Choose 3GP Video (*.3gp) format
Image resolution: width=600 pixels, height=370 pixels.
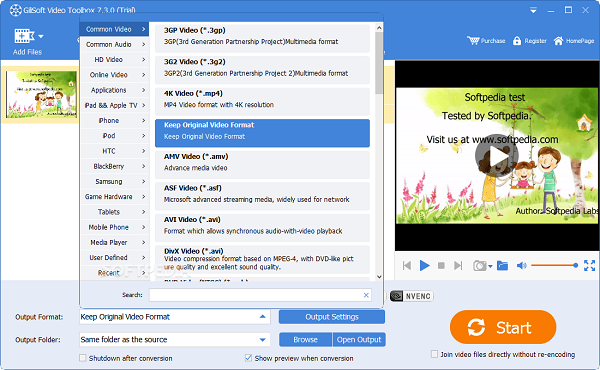point(262,38)
